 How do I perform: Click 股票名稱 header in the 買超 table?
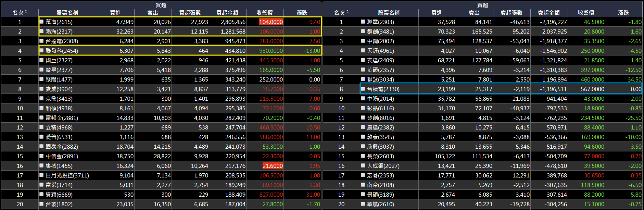click(67, 13)
